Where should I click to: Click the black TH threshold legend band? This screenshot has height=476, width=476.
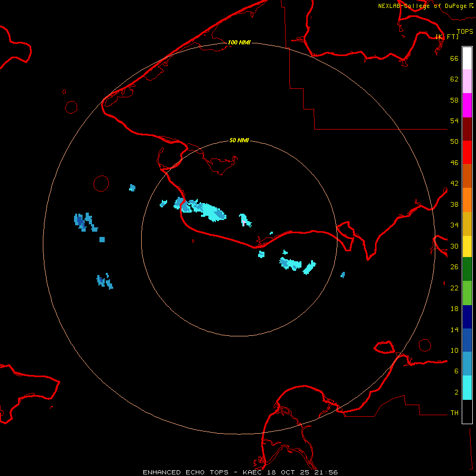(x=467, y=411)
